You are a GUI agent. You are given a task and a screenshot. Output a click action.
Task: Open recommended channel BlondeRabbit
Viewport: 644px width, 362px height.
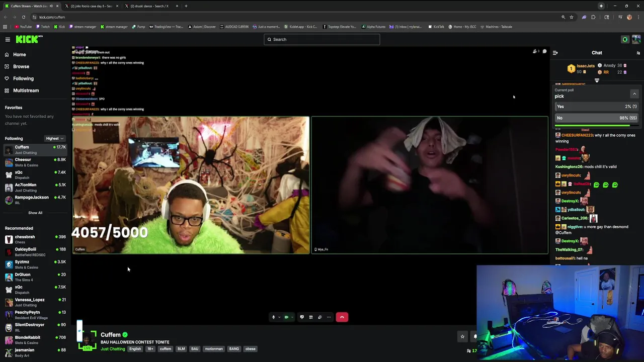(35, 340)
